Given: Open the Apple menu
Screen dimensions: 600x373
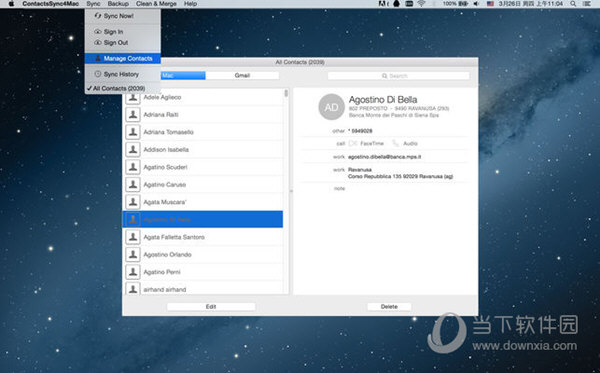Looking at the screenshot, I should [11, 4].
